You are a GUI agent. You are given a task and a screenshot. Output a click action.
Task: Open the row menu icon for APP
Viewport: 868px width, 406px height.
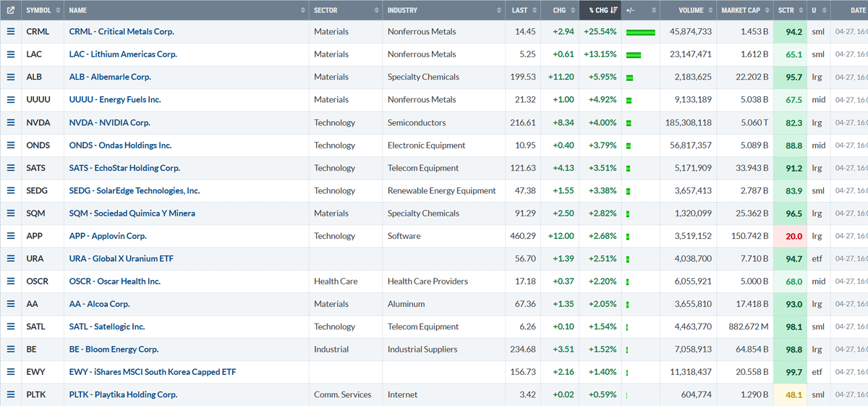tap(11, 236)
